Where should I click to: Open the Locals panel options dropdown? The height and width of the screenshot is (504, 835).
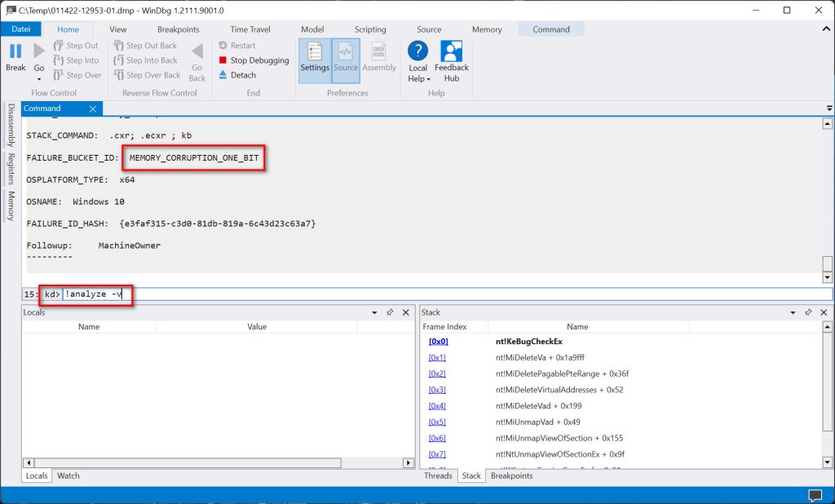(374, 312)
